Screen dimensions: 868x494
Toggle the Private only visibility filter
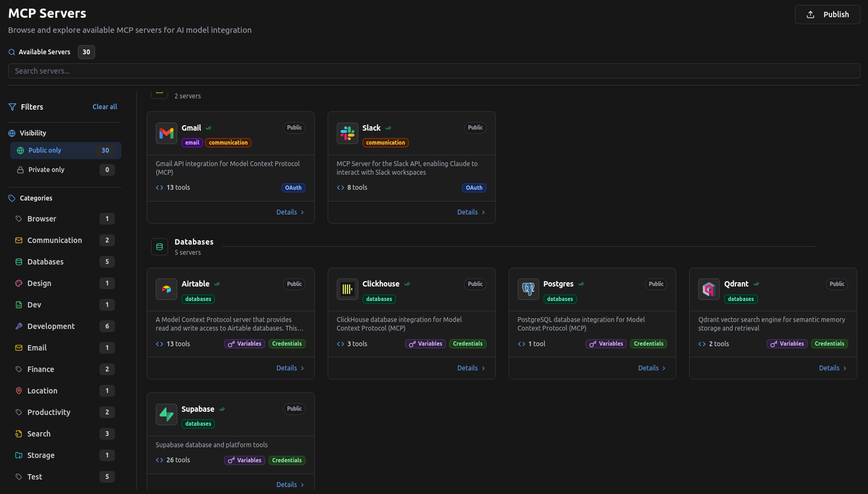[x=66, y=170]
